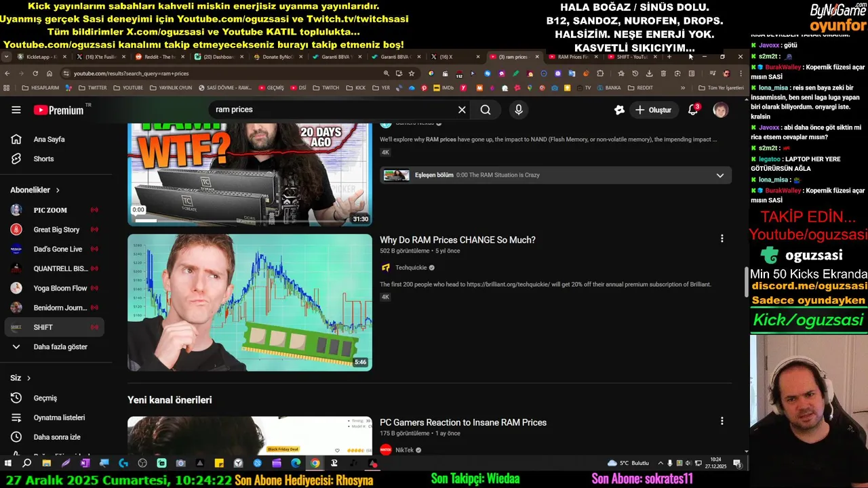The image size is (868, 488).
Task: Open Dad's Gone Live subscription
Action: tap(54, 249)
